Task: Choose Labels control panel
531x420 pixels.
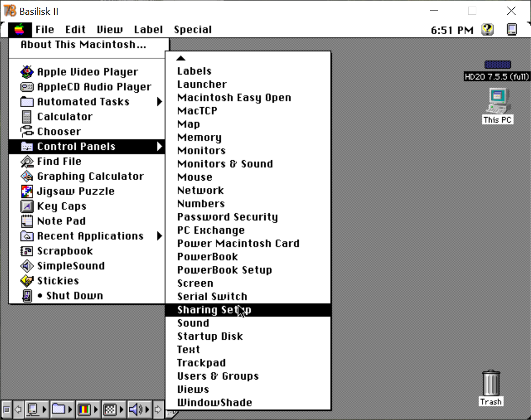Action: pos(248,71)
